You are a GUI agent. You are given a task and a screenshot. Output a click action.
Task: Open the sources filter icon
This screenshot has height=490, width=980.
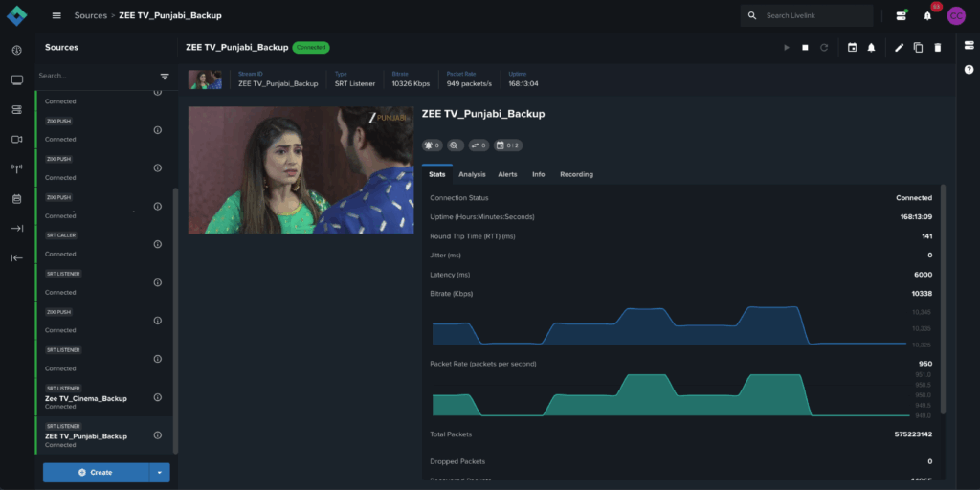pos(165,76)
